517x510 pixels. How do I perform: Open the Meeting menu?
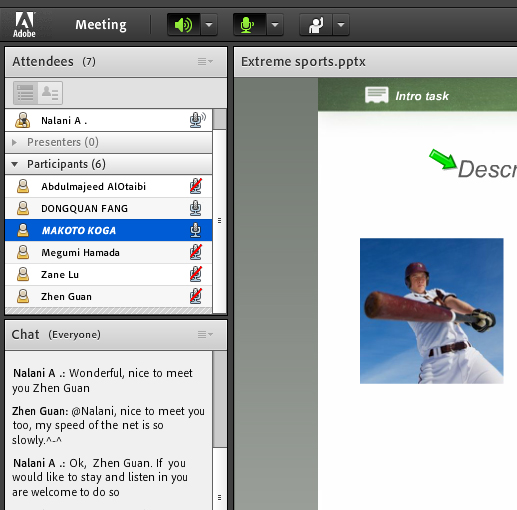coord(101,25)
